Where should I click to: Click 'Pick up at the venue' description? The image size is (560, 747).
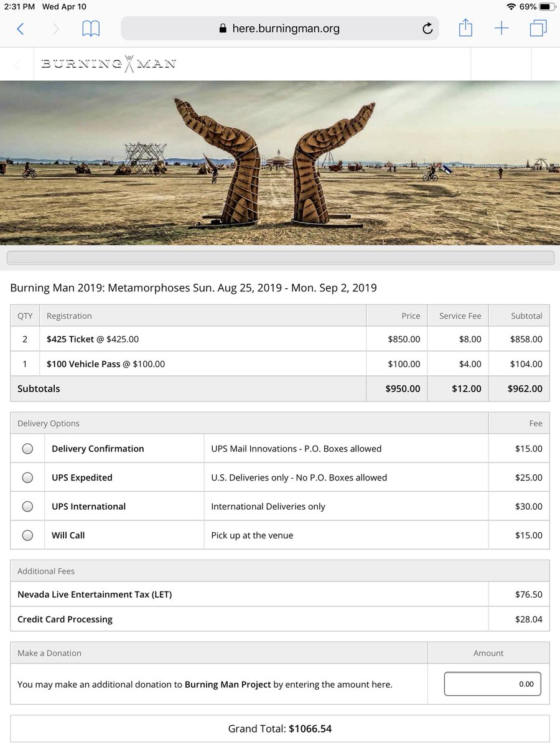(252, 535)
